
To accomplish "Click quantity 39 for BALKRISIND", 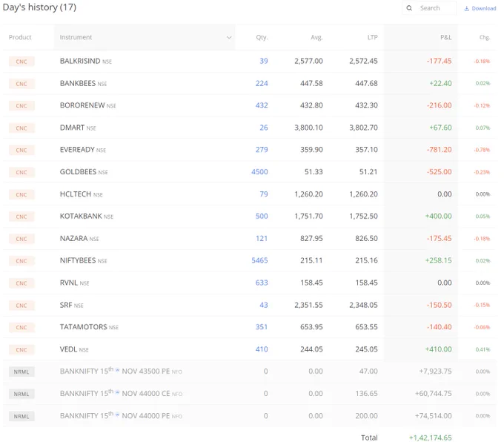I will point(264,61).
